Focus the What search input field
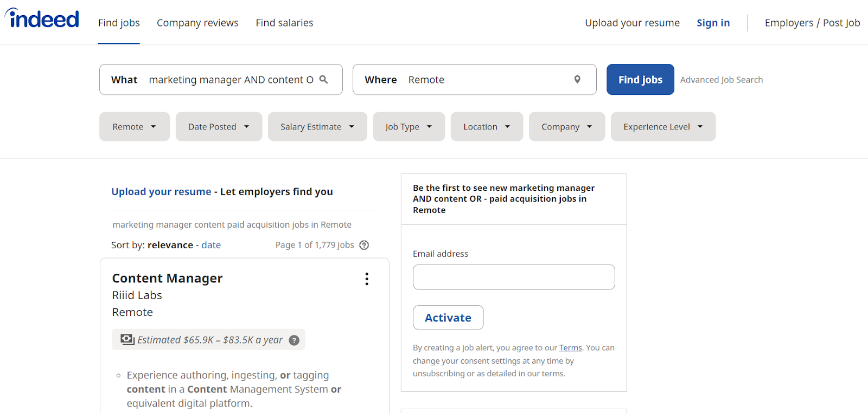 coord(221,80)
